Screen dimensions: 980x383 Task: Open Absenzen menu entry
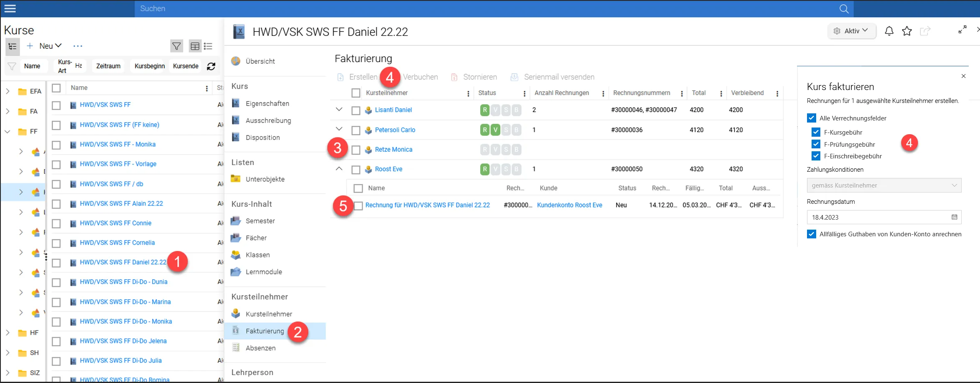(261, 348)
